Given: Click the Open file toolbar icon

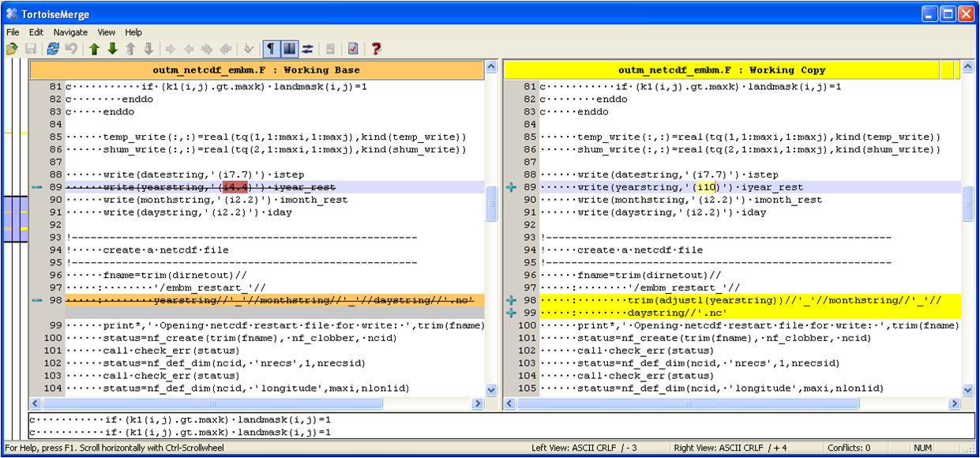Looking at the screenshot, I should point(12,49).
